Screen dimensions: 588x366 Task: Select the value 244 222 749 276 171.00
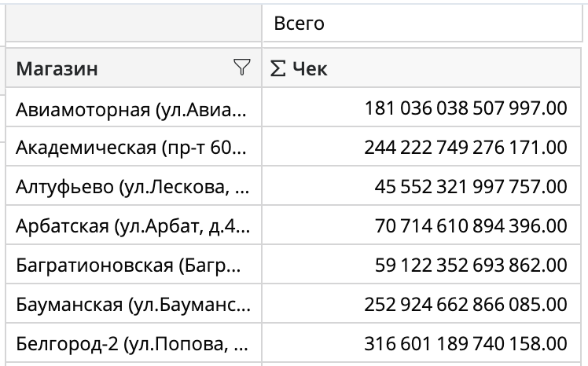pyautogui.click(x=465, y=147)
